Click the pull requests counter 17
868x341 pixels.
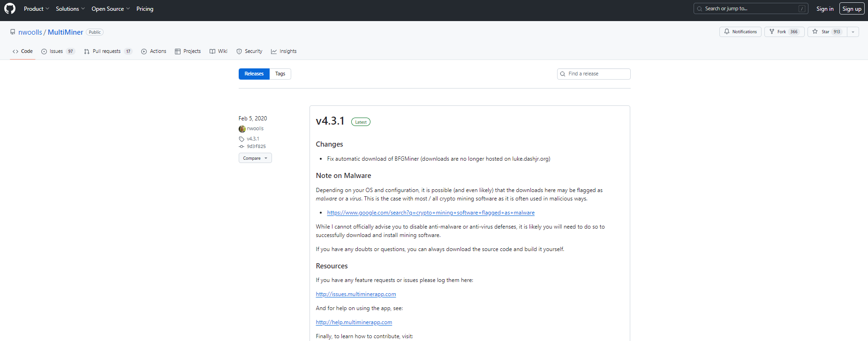tap(128, 52)
